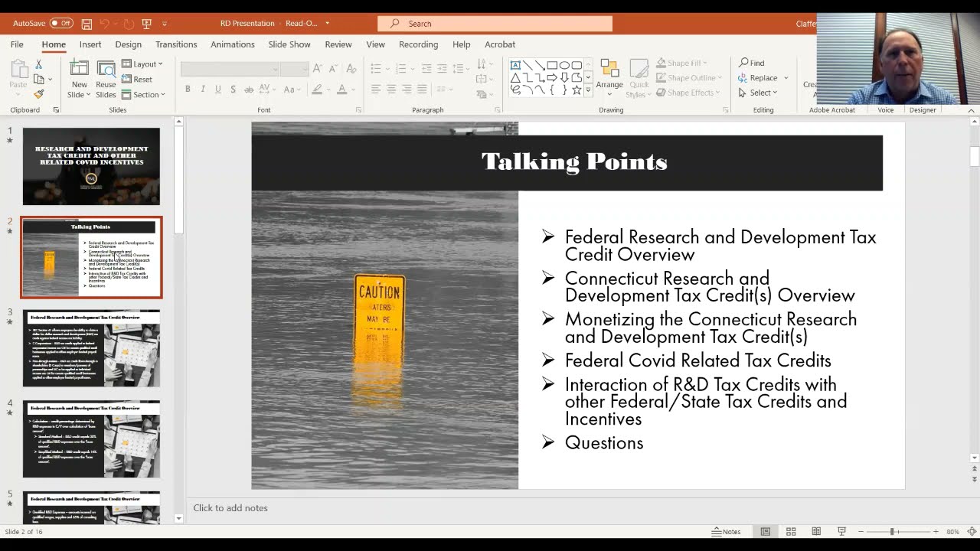This screenshot has height=551, width=980.
Task: Center the text alignment
Action: click(x=391, y=90)
